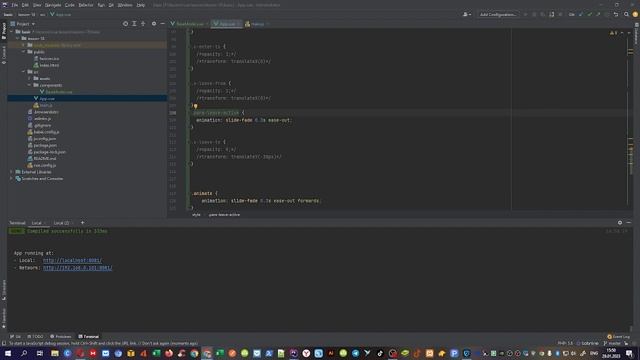
Task: Switch to the main.js editor tab
Action: 257,24
